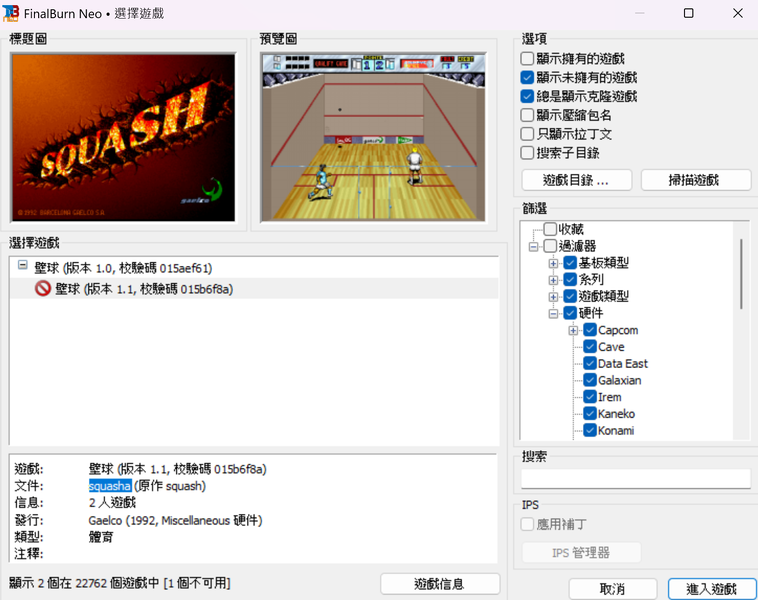Check the 過濾器 filter checkbox

(550, 246)
